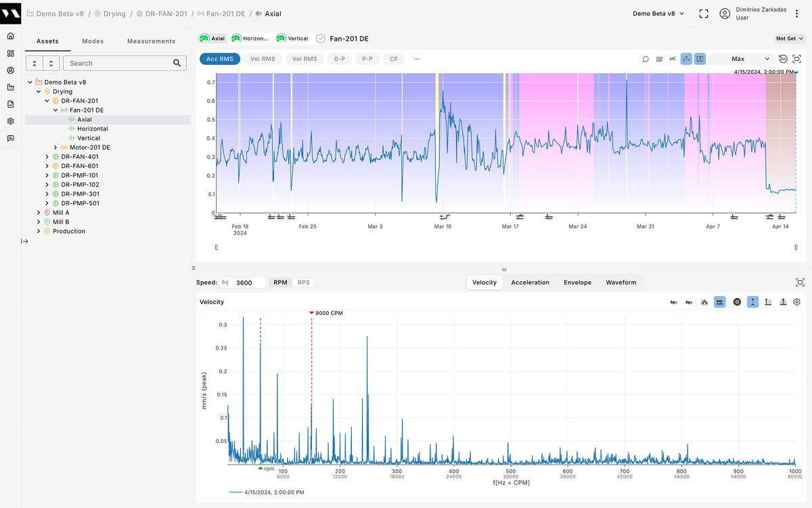812x508 pixels.
Task: Select the first Vel RMS metric button
Action: pyautogui.click(x=263, y=59)
